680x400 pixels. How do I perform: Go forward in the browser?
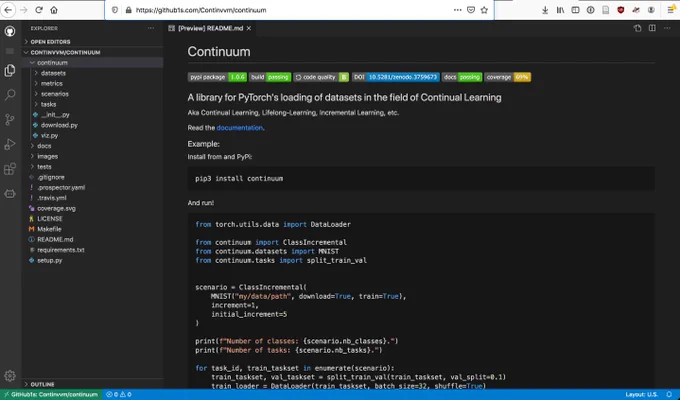pyautogui.click(x=24, y=10)
